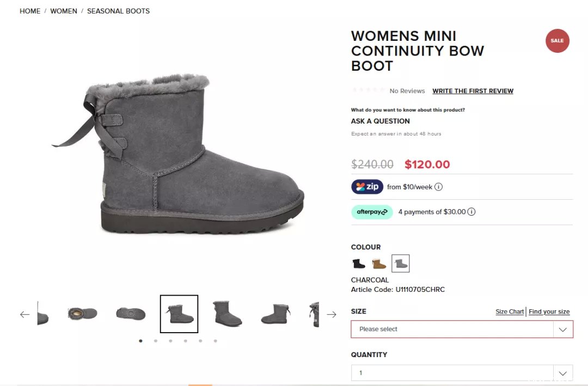Open the SEASONAL BOOTS breadcrumb
Screen dimensions: 588x386
click(x=119, y=11)
